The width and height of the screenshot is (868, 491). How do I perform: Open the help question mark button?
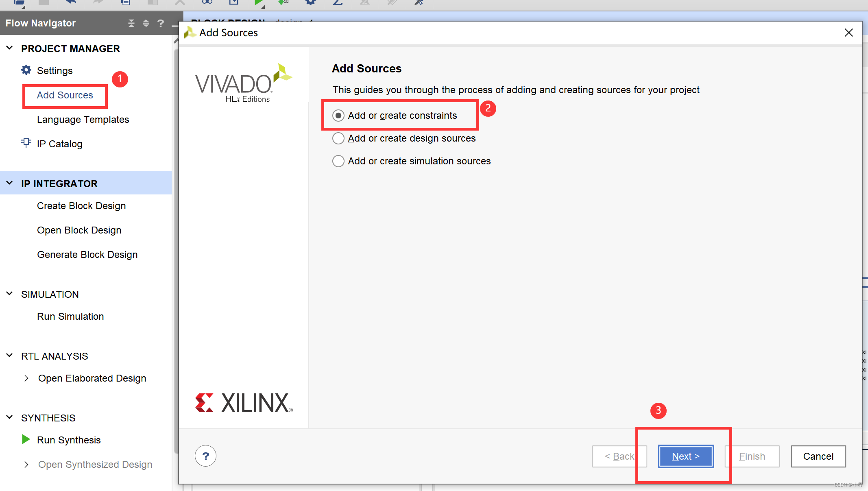206,456
